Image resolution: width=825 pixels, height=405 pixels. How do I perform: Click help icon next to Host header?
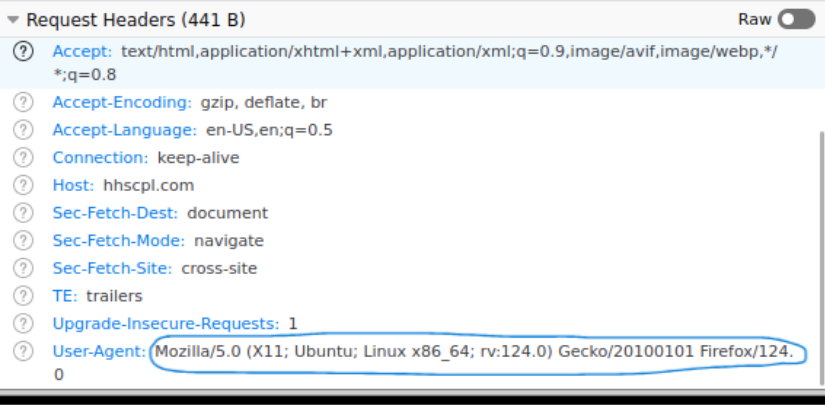coord(23,185)
